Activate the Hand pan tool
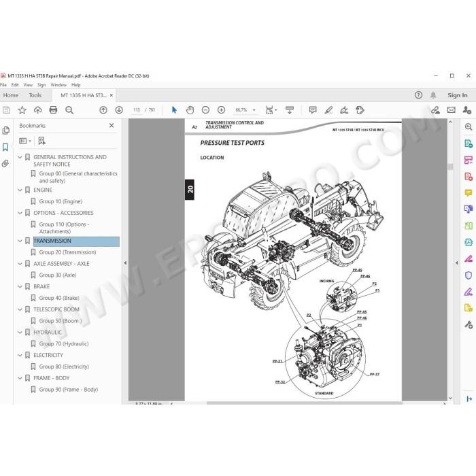476x476 pixels. 190,110
